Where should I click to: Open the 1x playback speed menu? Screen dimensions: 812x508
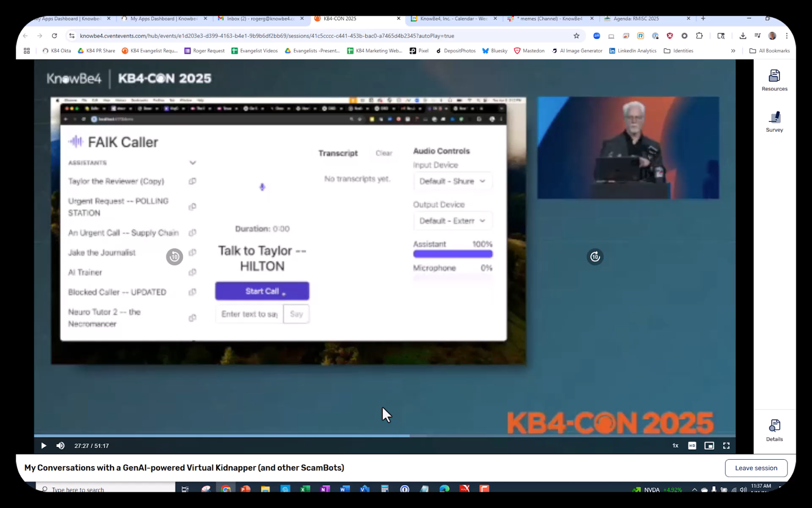tap(675, 446)
